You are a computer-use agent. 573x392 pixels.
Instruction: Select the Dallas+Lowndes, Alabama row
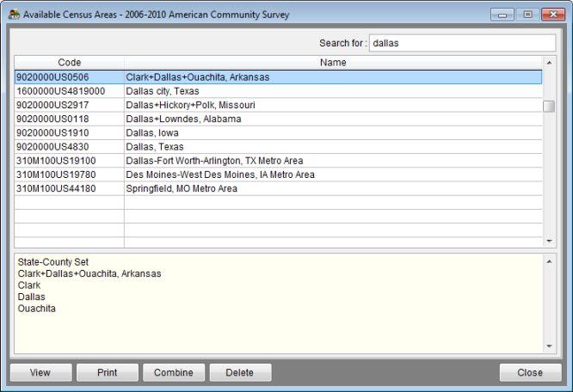click(x=278, y=119)
